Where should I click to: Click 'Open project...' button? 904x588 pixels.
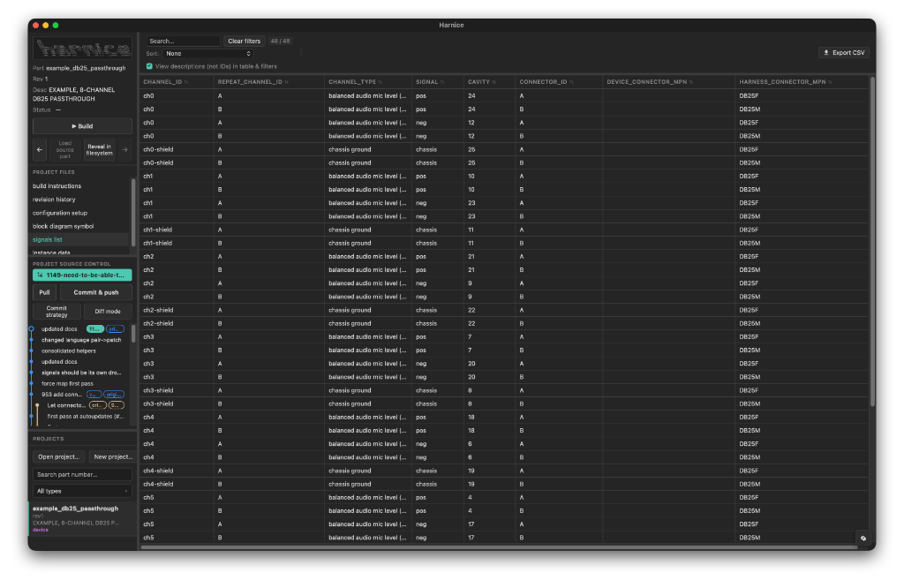tap(59, 457)
